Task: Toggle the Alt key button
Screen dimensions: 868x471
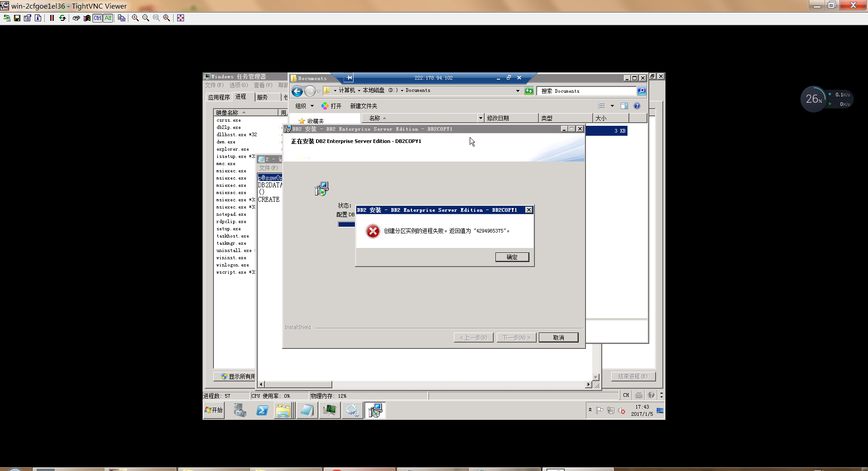Action: pyautogui.click(x=108, y=18)
